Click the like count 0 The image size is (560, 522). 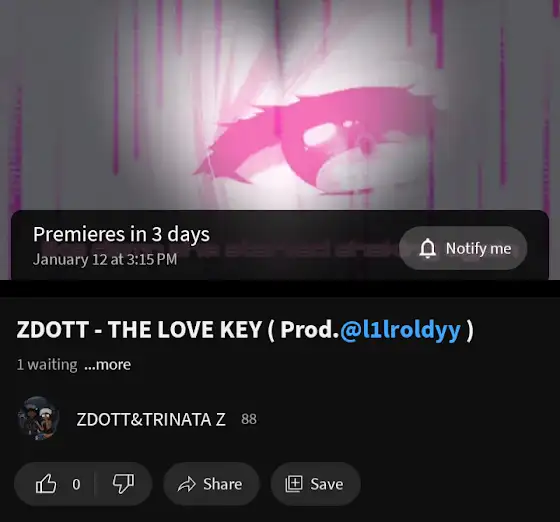(x=76, y=484)
